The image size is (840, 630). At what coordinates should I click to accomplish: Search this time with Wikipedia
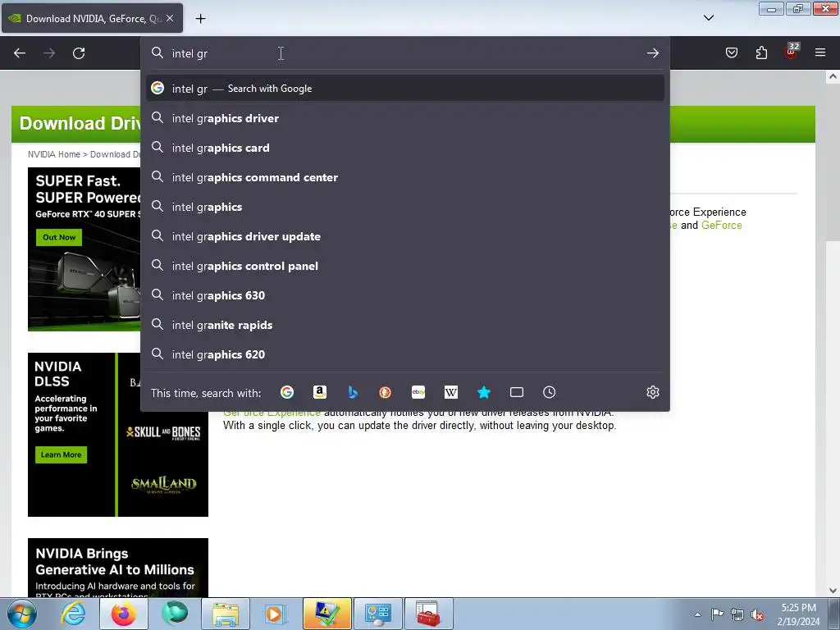click(x=451, y=392)
